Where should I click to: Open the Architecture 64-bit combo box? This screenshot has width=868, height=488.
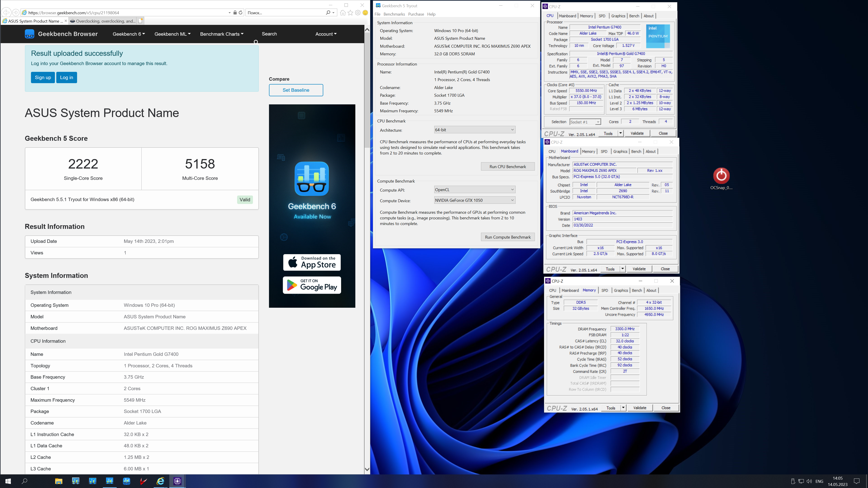474,130
